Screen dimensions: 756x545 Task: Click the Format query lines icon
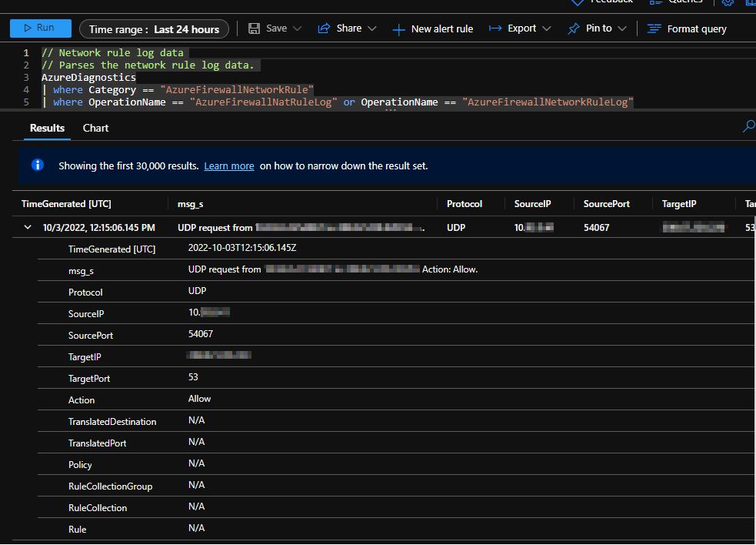[654, 29]
